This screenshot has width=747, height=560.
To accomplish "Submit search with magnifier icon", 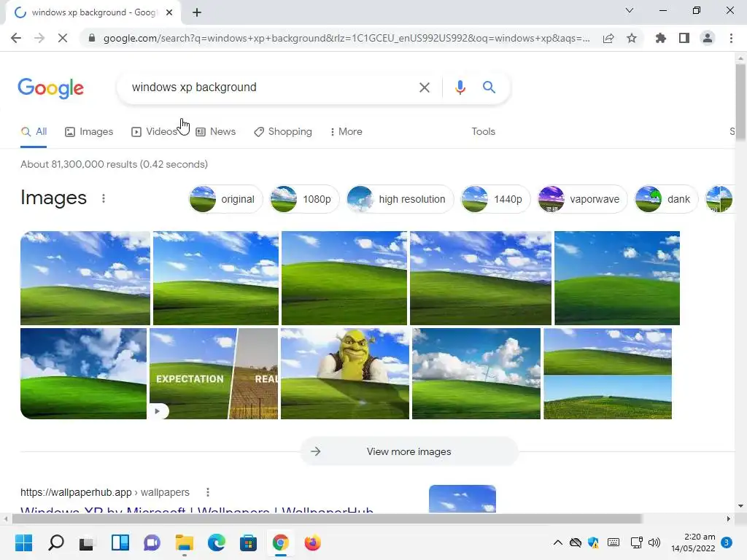I will click(489, 87).
